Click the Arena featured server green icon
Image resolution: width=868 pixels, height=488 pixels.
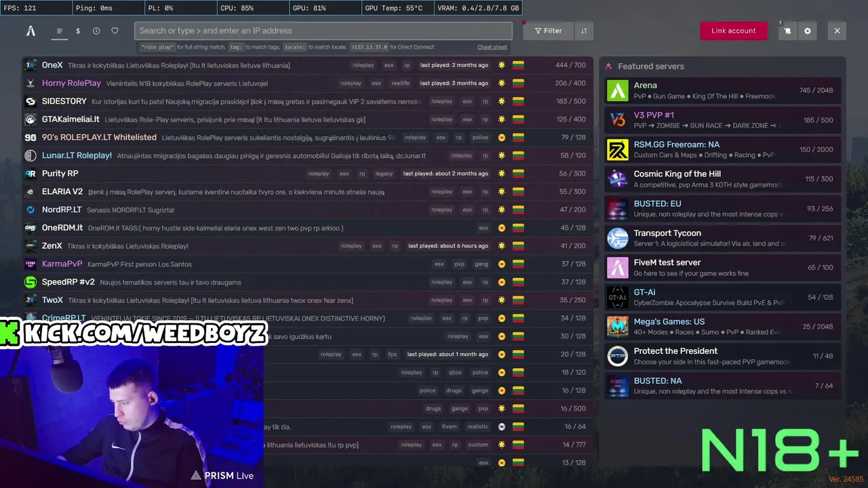pos(617,90)
